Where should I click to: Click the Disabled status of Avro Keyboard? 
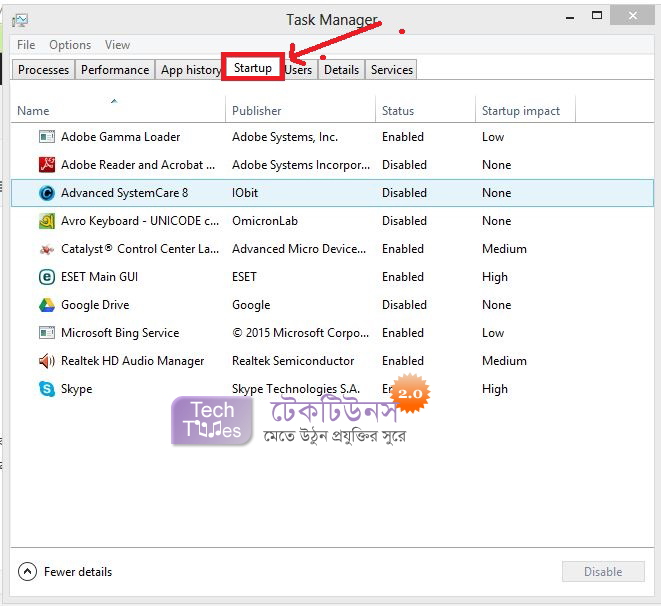click(404, 221)
